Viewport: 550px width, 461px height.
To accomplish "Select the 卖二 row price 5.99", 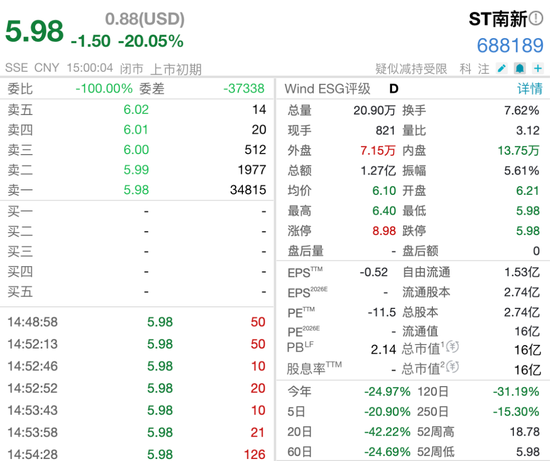I will pyautogui.click(x=136, y=169).
